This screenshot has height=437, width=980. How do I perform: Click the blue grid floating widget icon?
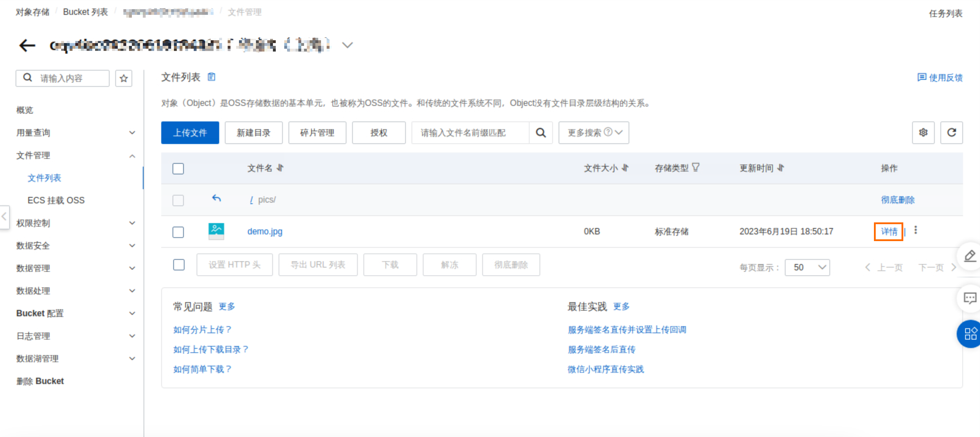[x=970, y=334]
